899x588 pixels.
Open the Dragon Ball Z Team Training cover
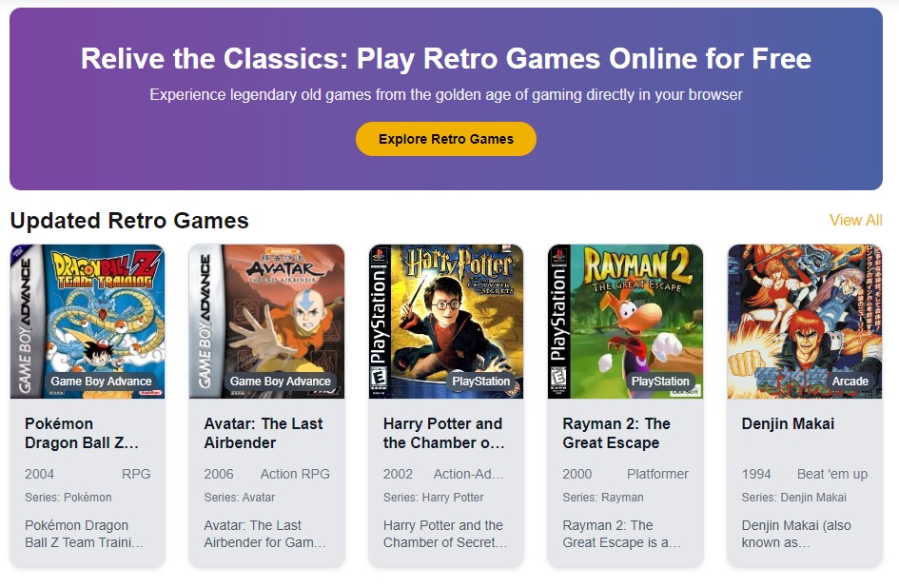(88, 314)
